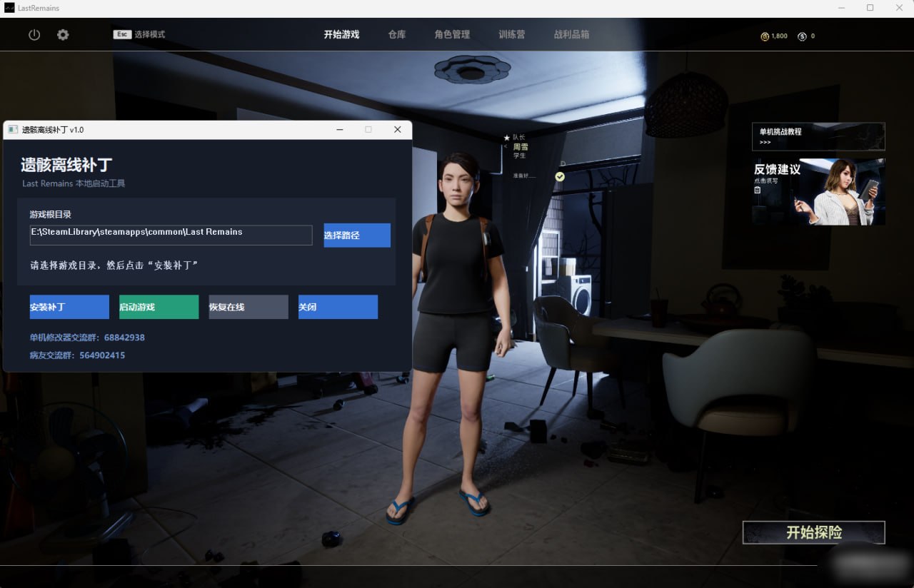The height and width of the screenshot is (588, 914).
Task: Click the game root directory path field
Action: coord(171,235)
